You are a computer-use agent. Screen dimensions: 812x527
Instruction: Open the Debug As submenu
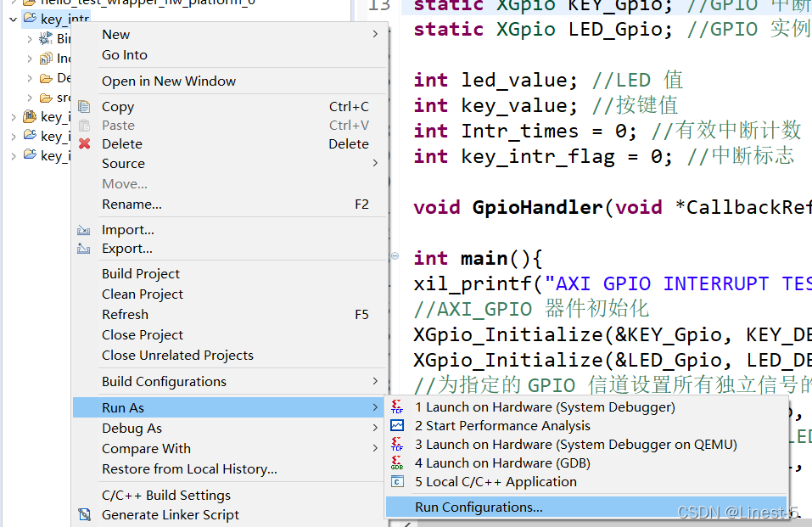tap(230, 428)
